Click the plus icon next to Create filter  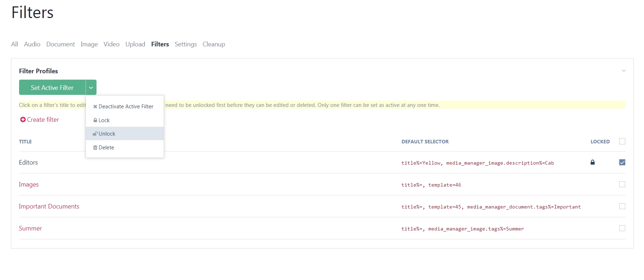tap(23, 120)
